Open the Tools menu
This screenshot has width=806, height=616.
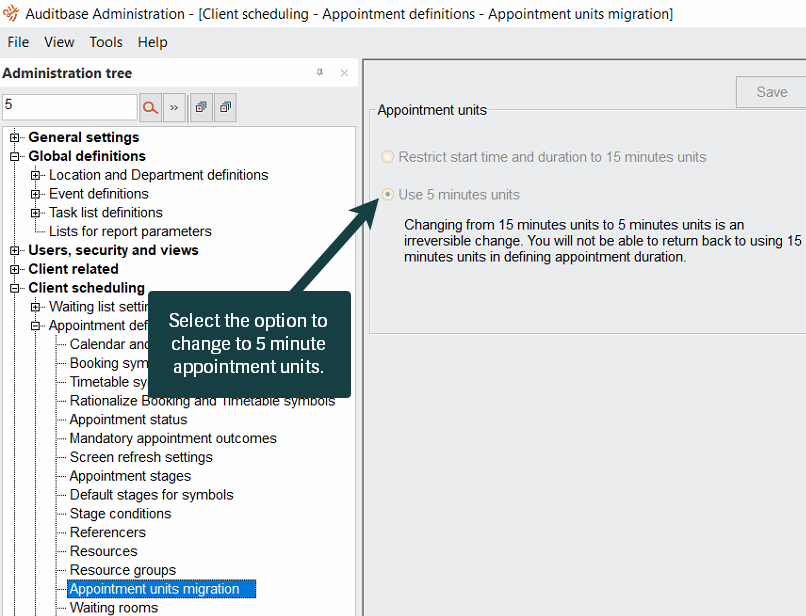(x=106, y=42)
